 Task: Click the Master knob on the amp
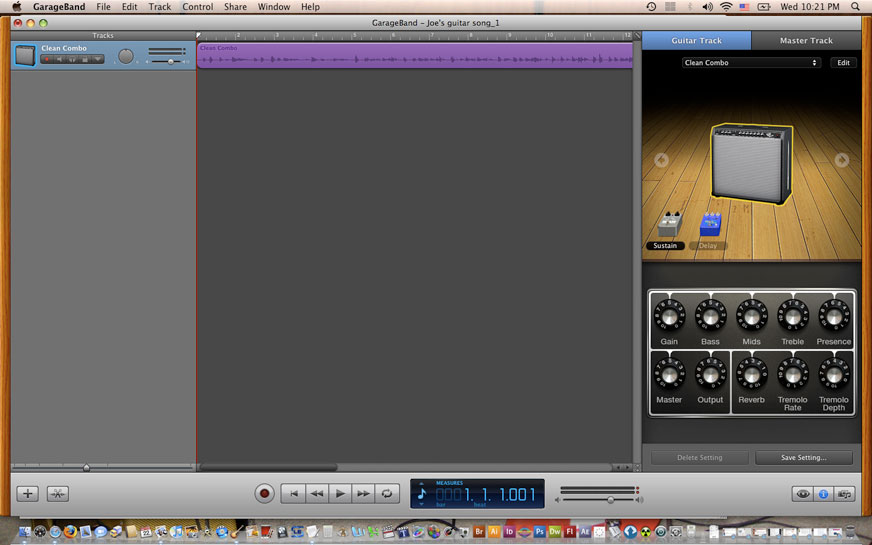(669, 374)
